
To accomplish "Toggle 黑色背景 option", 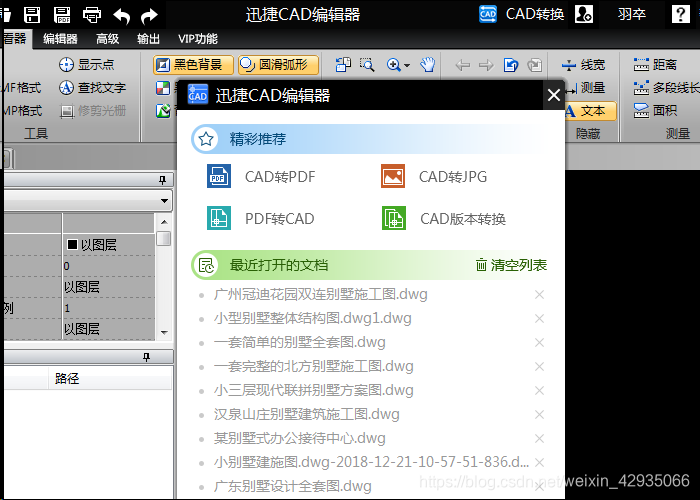I will click(193, 65).
